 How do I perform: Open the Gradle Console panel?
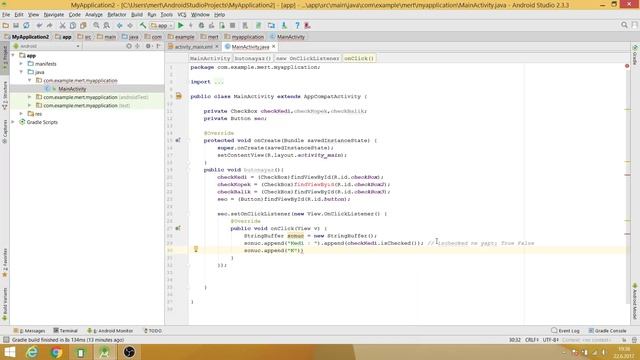pos(607,331)
